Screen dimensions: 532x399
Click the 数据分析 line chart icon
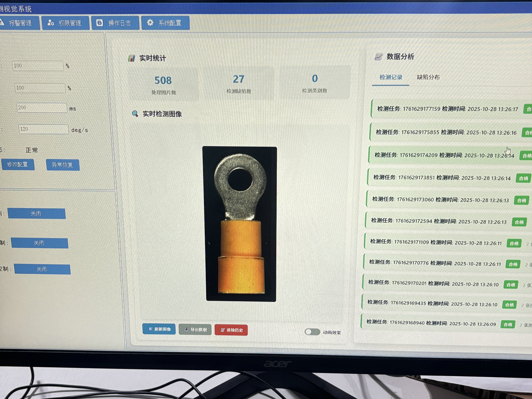click(378, 57)
